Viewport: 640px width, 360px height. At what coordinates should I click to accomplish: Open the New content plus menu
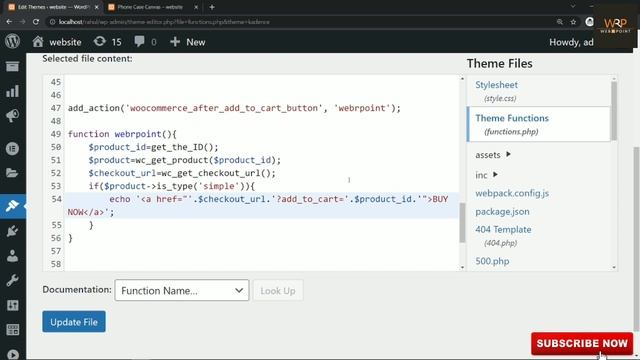[187, 42]
